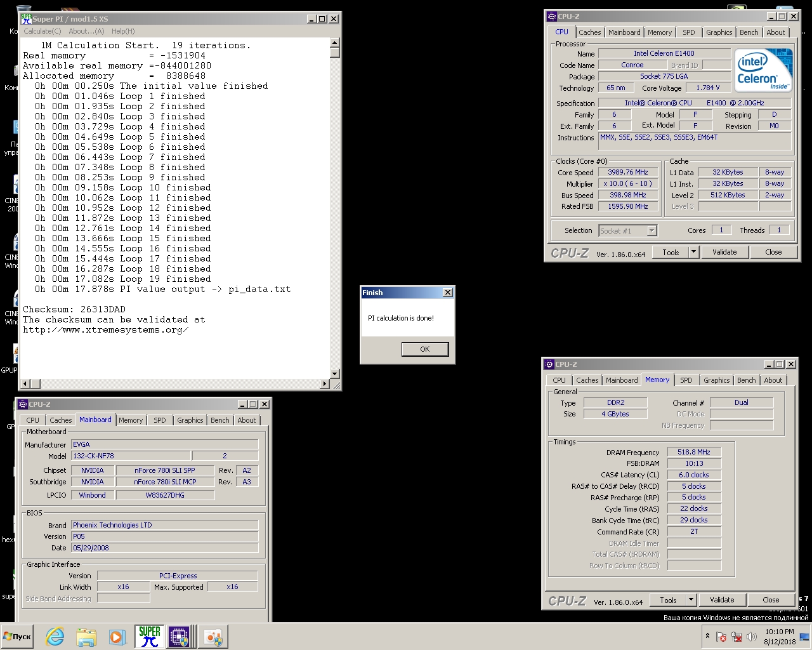Image resolution: width=812 pixels, height=650 pixels.
Task: Click Memory CPU-Z window title icon
Action: click(x=549, y=364)
